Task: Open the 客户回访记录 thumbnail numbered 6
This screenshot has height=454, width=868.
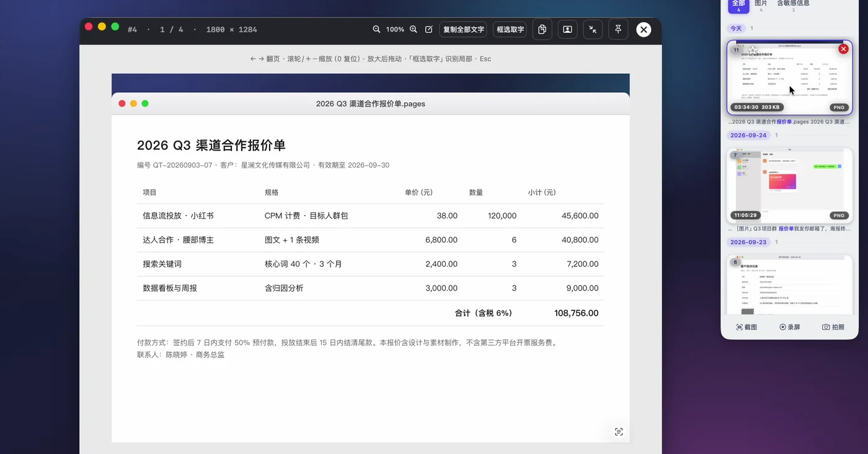Action: [x=789, y=285]
